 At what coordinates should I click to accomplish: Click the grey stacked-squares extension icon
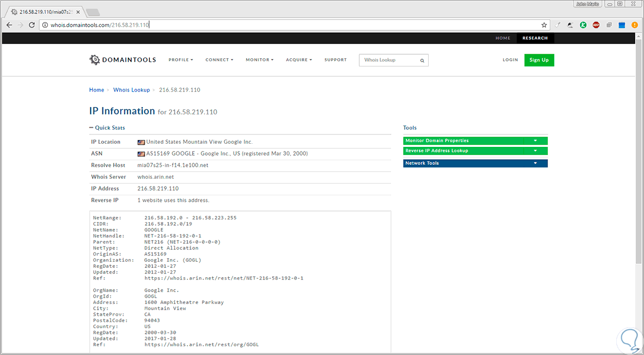tap(609, 25)
